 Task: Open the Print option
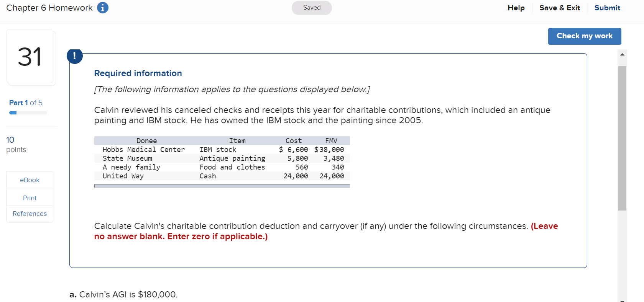(30, 198)
